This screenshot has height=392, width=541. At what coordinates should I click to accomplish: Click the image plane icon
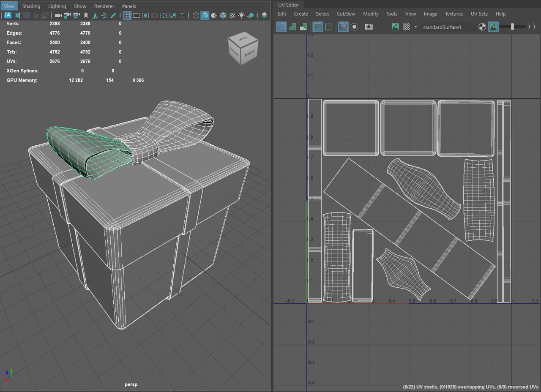[95, 16]
